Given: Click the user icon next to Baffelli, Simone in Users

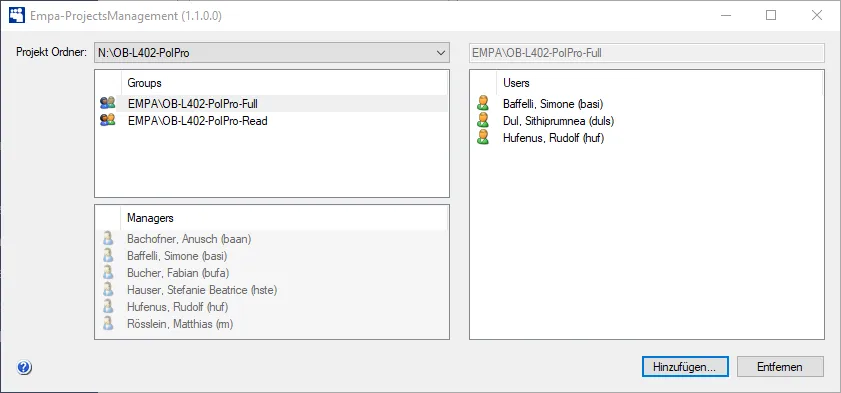Looking at the screenshot, I should tap(483, 103).
